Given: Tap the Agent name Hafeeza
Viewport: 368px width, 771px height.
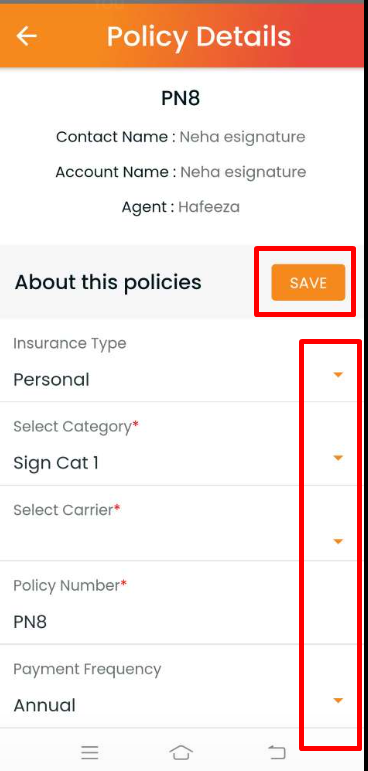Looking at the screenshot, I should tap(209, 207).
